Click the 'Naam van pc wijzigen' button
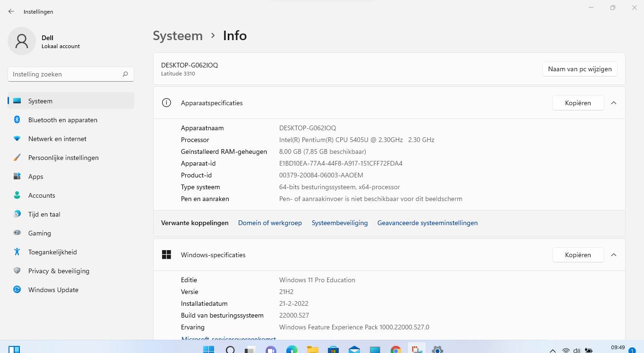The height and width of the screenshot is (353, 644). coord(580,69)
